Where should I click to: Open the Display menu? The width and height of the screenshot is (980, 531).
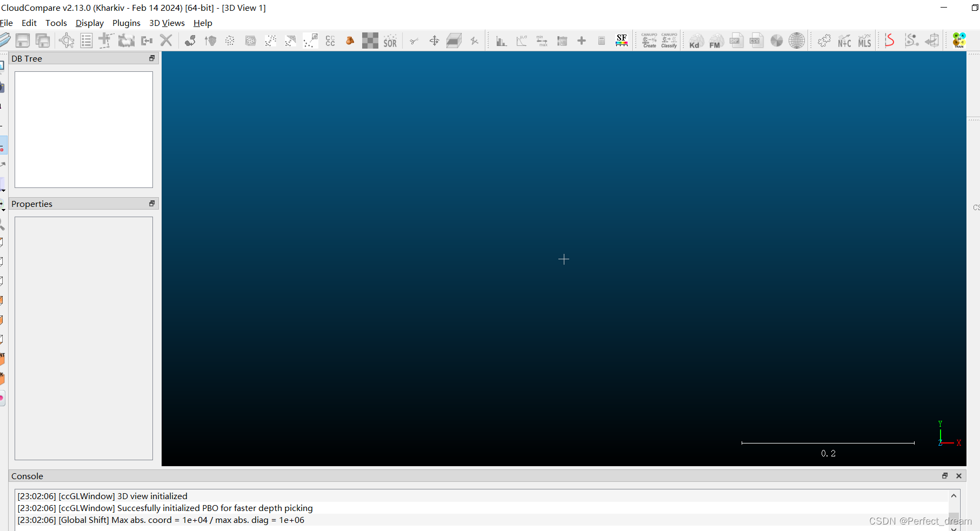pos(90,23)
